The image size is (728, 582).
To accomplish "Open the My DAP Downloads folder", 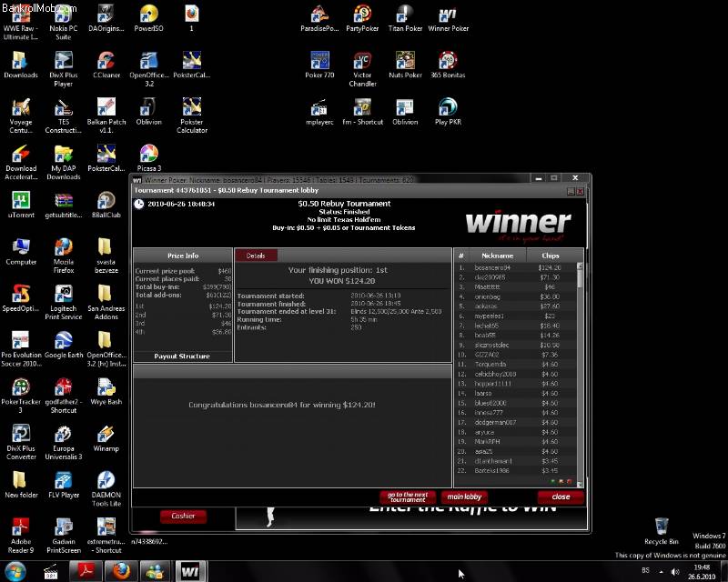I will [63, 163].
